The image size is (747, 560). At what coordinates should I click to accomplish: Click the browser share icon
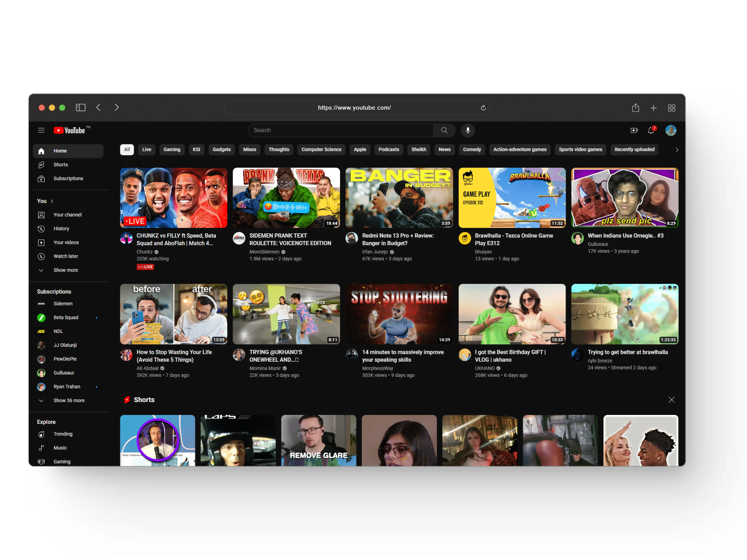(x=635, y=108)
